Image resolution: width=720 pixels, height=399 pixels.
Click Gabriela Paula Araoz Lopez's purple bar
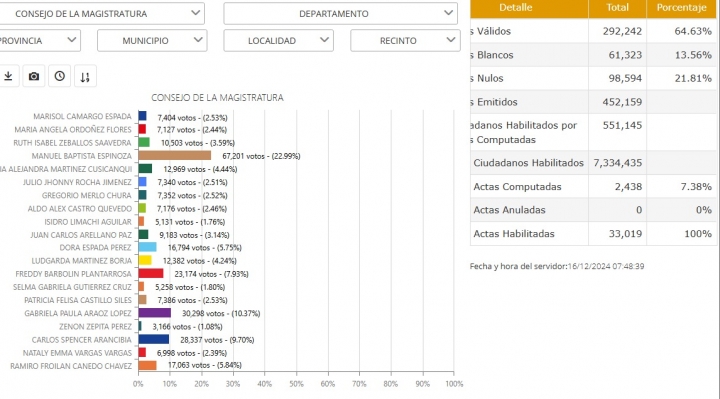pos(155,313)
